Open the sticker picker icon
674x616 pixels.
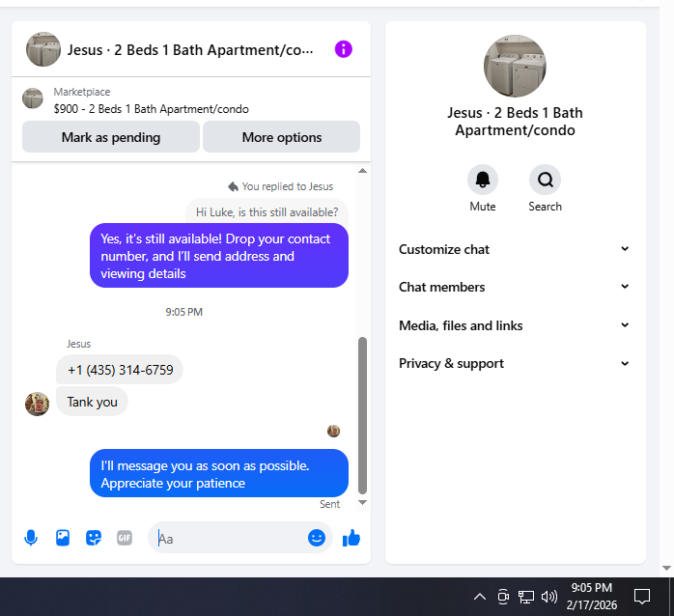pyautogui.click(x=94, y=538)
